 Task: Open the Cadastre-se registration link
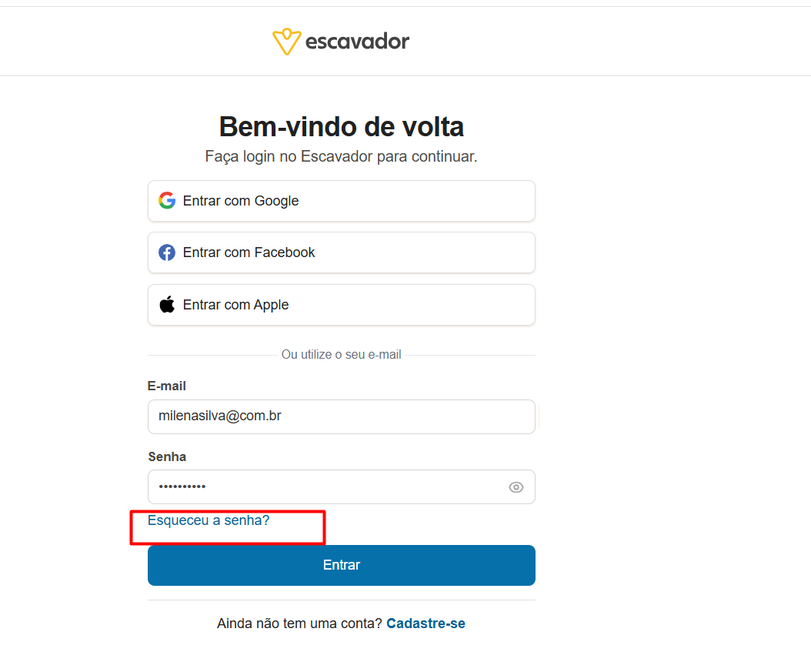click(426, 624)
